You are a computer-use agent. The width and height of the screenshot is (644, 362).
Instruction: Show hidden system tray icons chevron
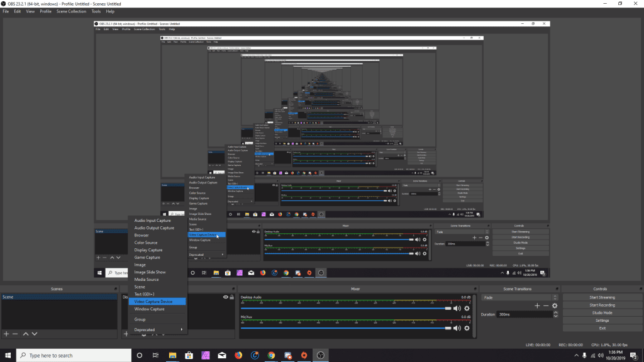577,356
